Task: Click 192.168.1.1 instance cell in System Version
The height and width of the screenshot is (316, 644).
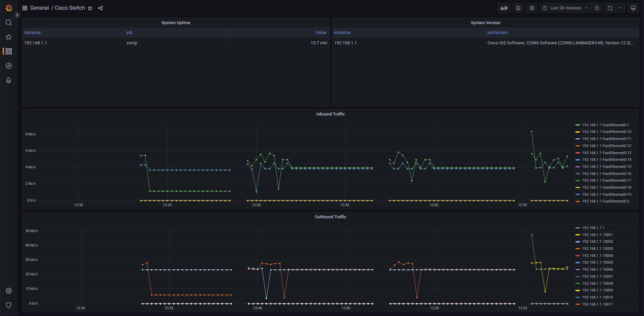Action: 409,43
